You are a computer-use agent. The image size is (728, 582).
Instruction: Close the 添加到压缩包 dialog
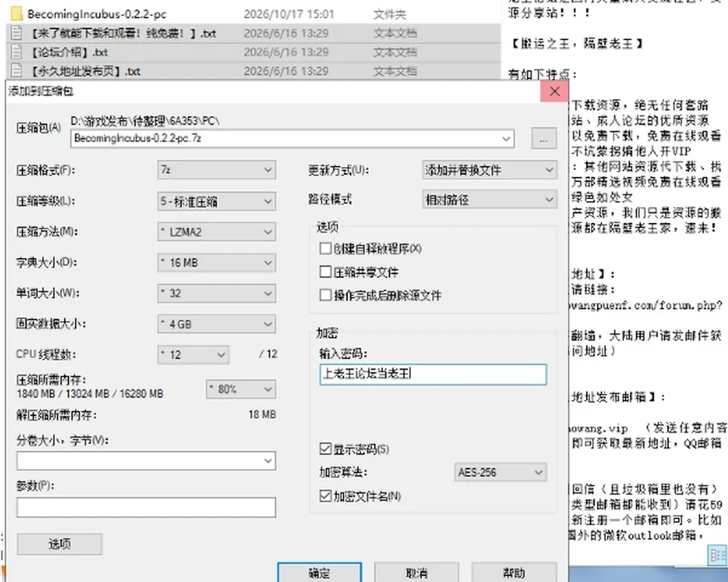tap(554, 92)
